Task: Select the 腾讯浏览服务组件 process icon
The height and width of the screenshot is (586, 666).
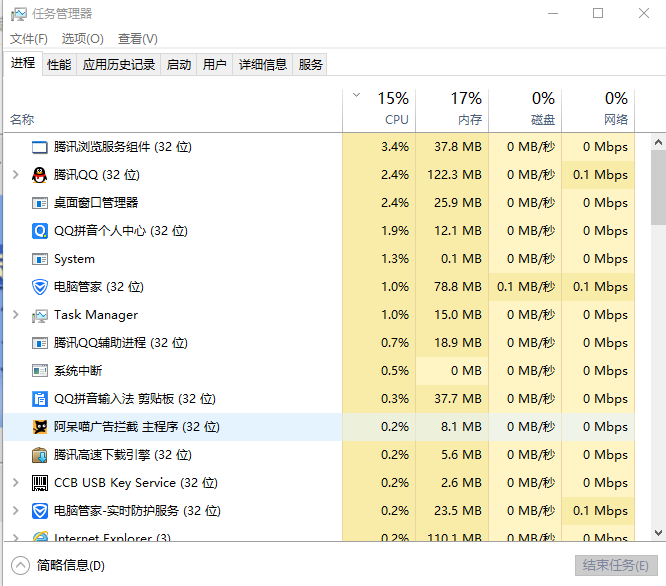Action: (x=40, y=147)
